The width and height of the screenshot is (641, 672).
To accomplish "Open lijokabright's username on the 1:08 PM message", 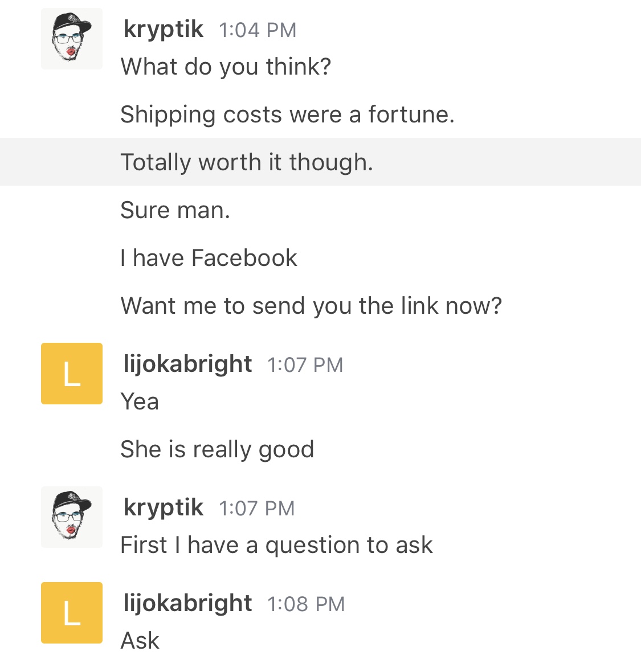I will pos(187,604).
